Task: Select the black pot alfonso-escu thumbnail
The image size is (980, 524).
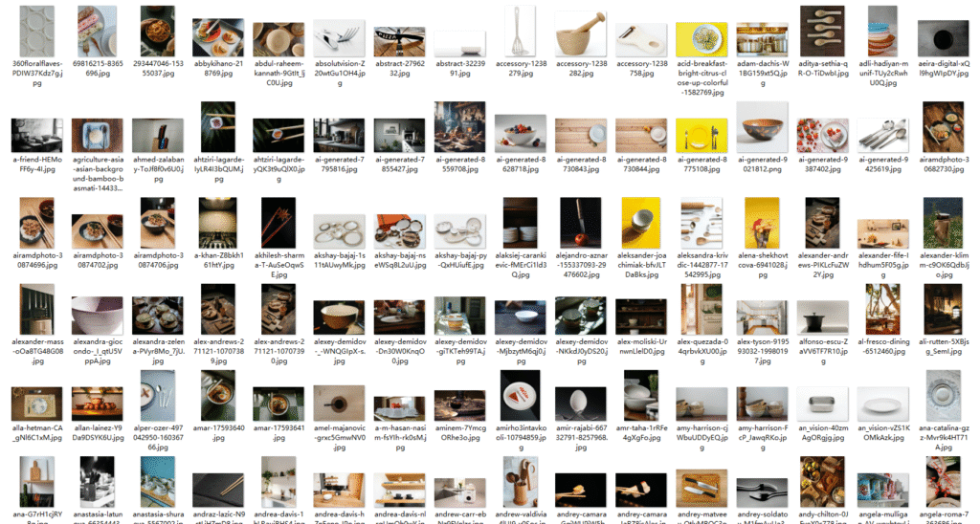Action: click(x=822, y=317)
